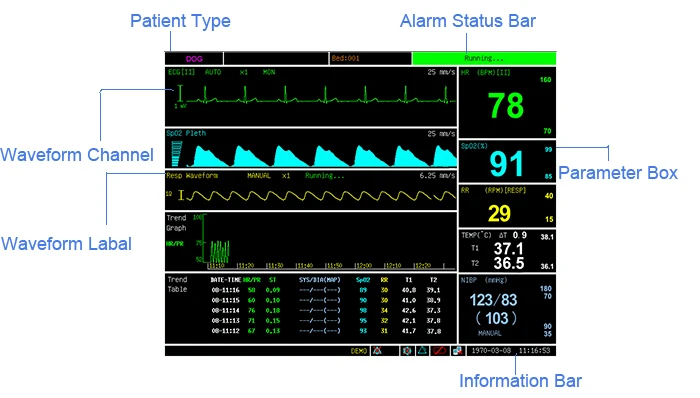Click the network disconnected computers icon

click(x=458, y=351)
